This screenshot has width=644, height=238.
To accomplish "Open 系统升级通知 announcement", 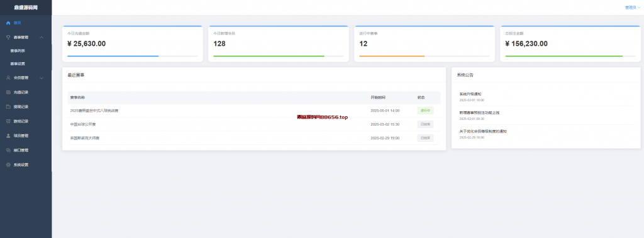I will tap(470, 94).
